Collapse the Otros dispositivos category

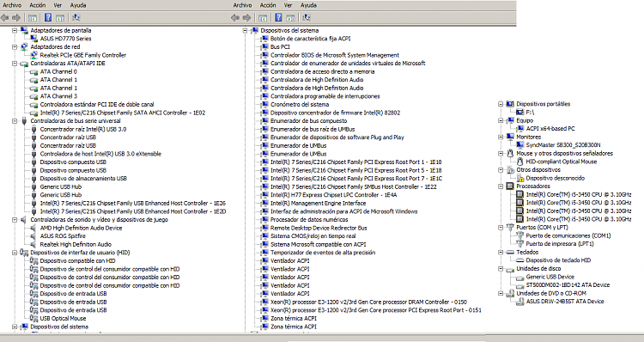501,170
